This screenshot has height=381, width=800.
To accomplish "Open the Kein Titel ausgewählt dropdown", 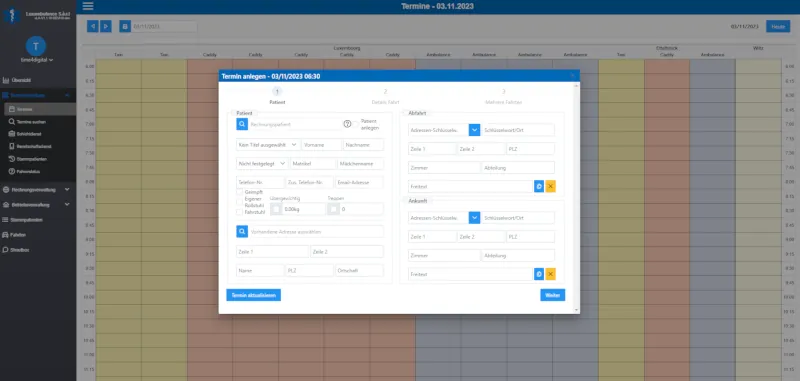I will point(268,145).
